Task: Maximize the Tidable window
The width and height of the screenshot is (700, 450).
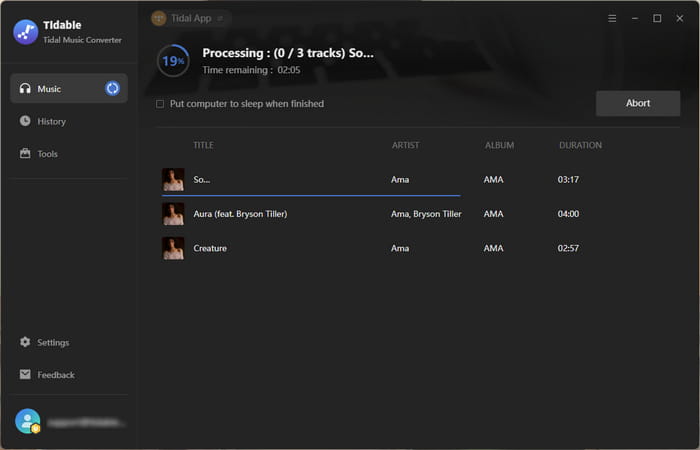Action: [657, 18]
